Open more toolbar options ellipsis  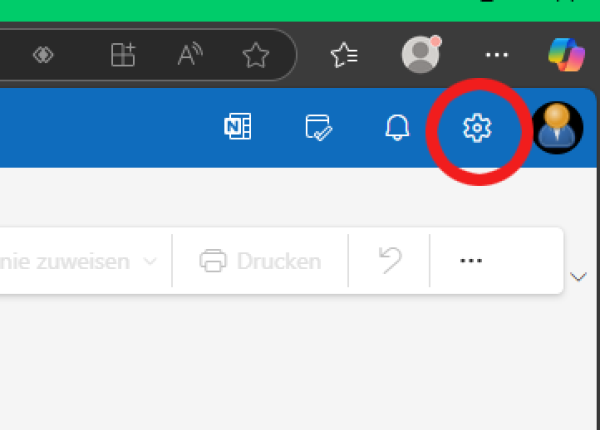pos(471,261)
